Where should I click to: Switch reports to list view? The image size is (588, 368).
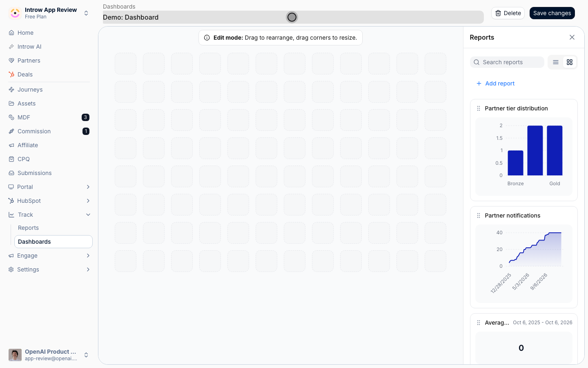pyautogui.click(x=556, y=62)
